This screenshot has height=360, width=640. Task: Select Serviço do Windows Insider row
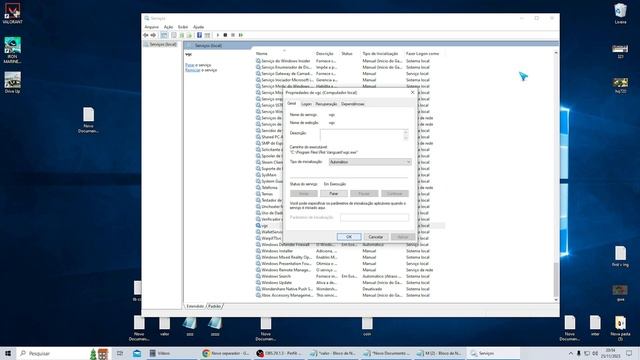[x=350, y=61]
